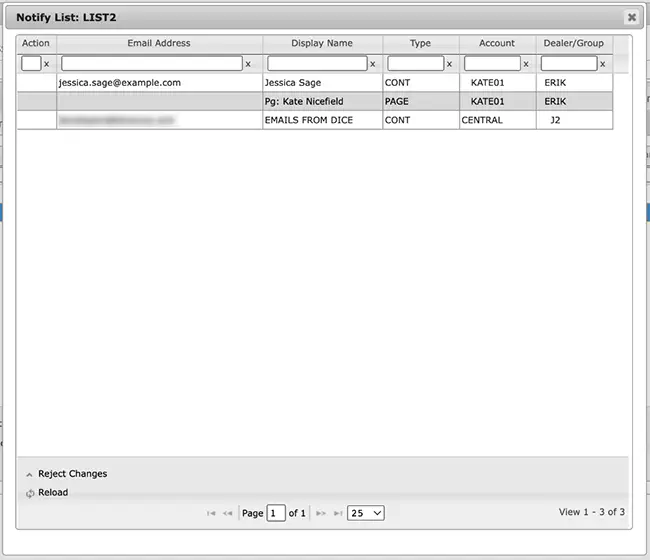650x560 pixels.
Task: Focus the Display Name filter input
Action: coord(317,63)
